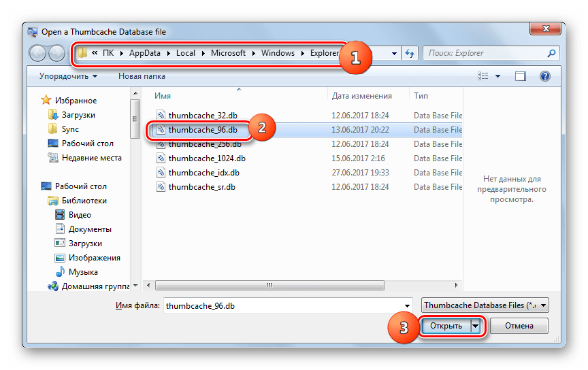Click the back navigation arrow
The width and height of the screenshot is (588, 370).
tap(39, 53)
